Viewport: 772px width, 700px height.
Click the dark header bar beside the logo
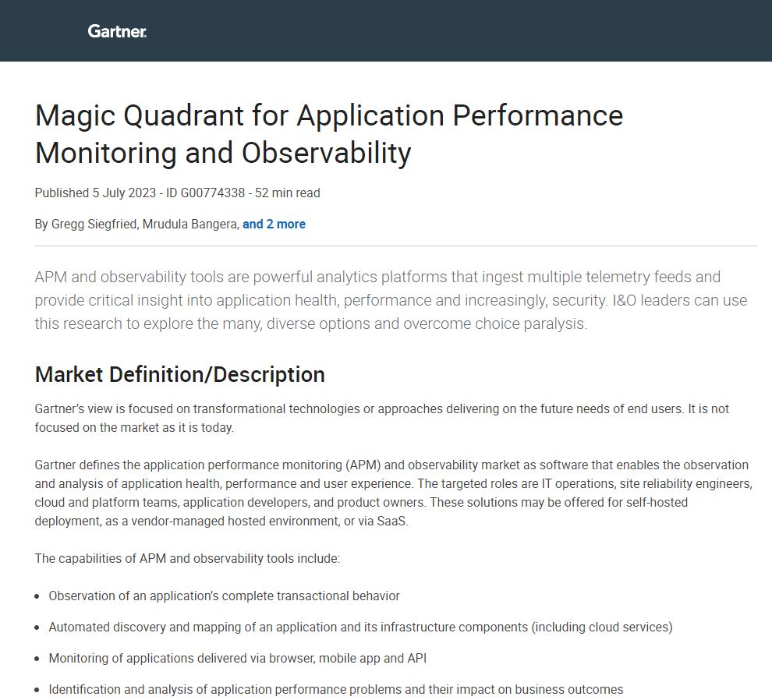coord(468,31)
